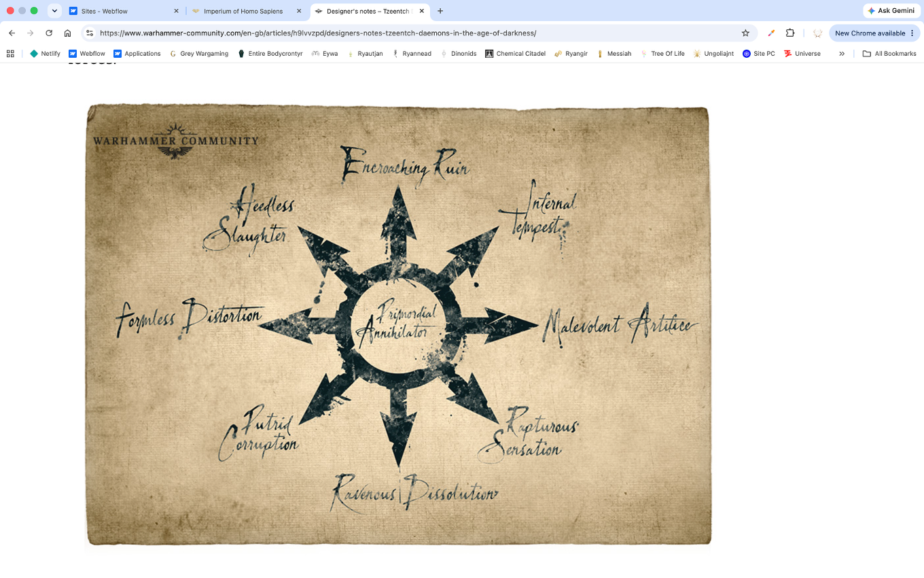Open the Eywa bookmark
This screenshot has width=924, height=578.
click(x=325, y=54)
